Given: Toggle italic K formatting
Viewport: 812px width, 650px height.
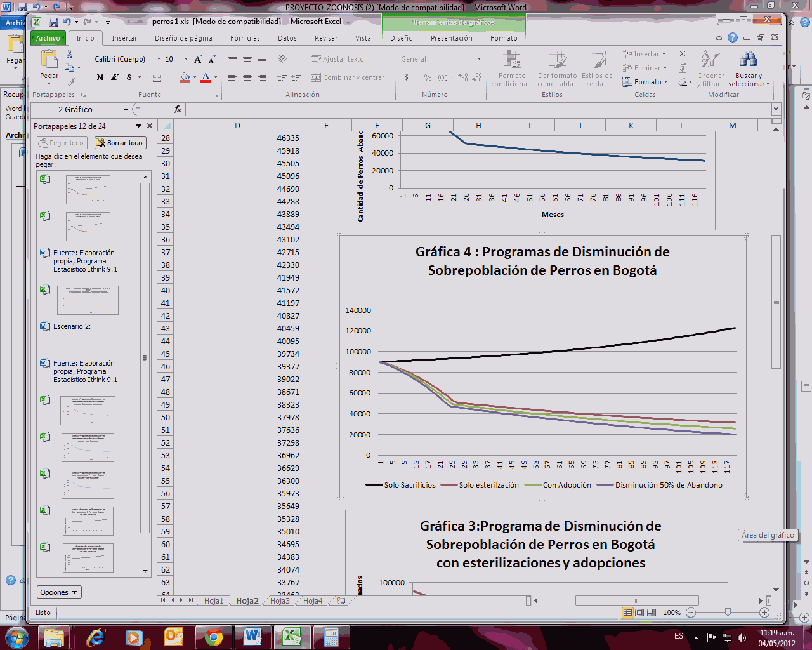Looking at the screenshot, I should click(x=114, y=77).
